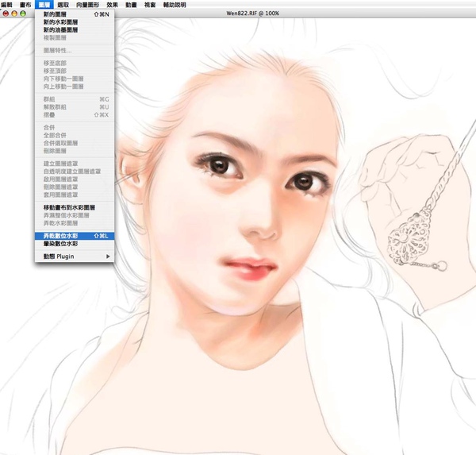Close the open 圖層 menu from the menu bar
476x455 pixels.
pyautogui.click(x=44, y=5)
